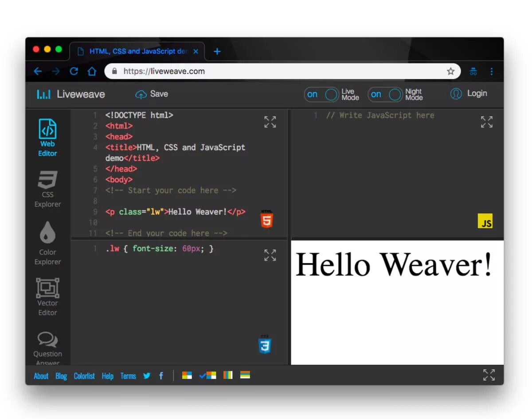The width and height of the screenshot is (532, 419).
Task: Expand the preview pane to fullscreen
Action: [489, 375]
